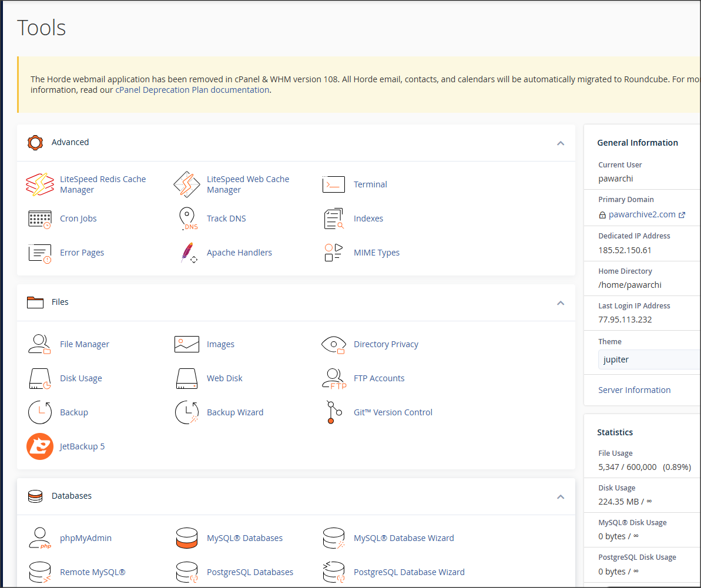Open the FTP Accounts link
Viewport: 701px width, 588px height.
coord(379,378)
